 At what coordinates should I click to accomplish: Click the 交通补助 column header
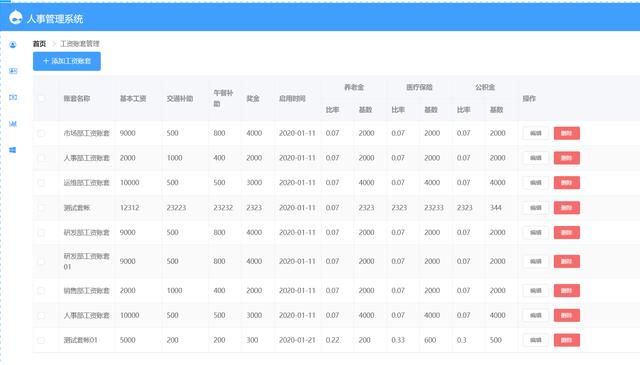pos(180,98)
